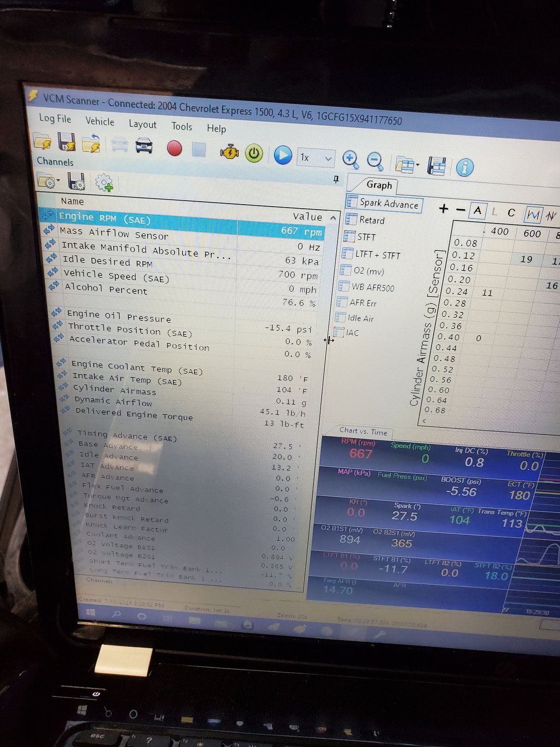Select the LTFT + STFT graph
The image size is (560, 747).
coord(377,255)
